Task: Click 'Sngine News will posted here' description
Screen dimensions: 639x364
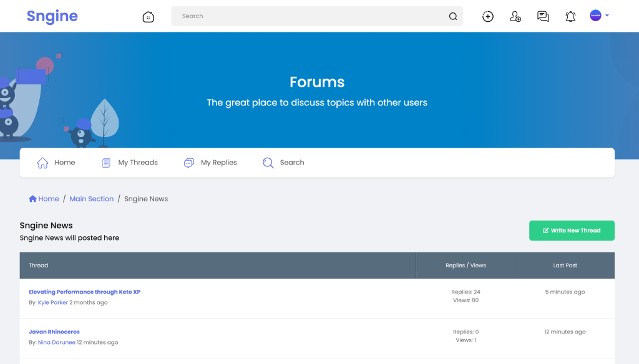Action: (x=69, y=237)
